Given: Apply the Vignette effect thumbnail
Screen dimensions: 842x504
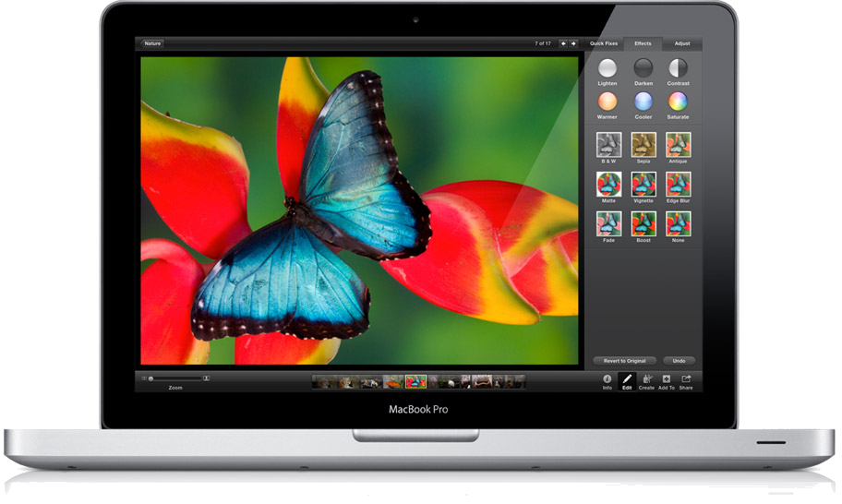Looking at the screenshot, I should tap(644, 185).
